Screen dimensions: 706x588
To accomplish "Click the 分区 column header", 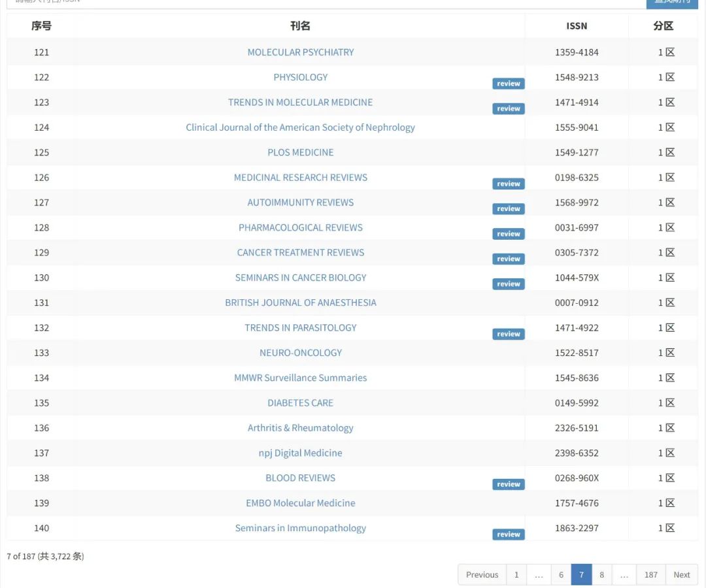I will pyautogui.click(x=663, y=26).
